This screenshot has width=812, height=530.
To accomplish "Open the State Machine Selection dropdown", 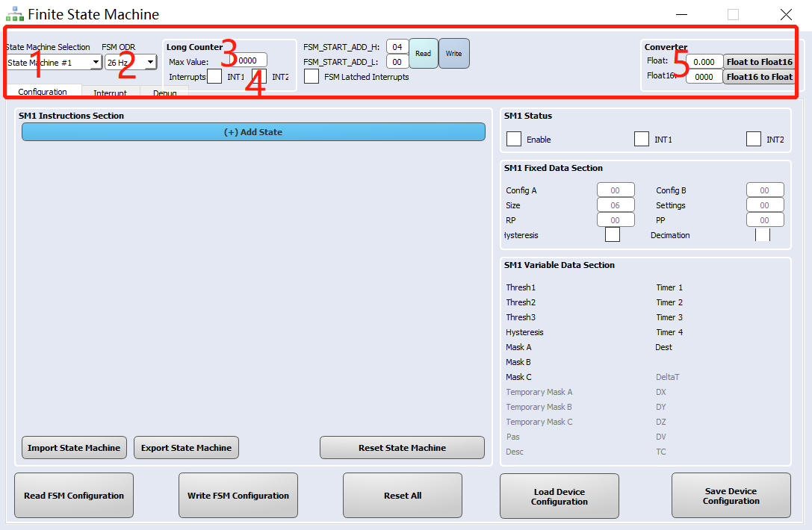I will click(96, 63).
